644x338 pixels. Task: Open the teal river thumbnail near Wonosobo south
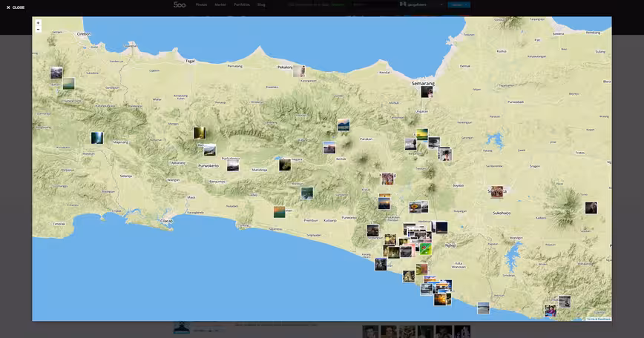(307, 193)
